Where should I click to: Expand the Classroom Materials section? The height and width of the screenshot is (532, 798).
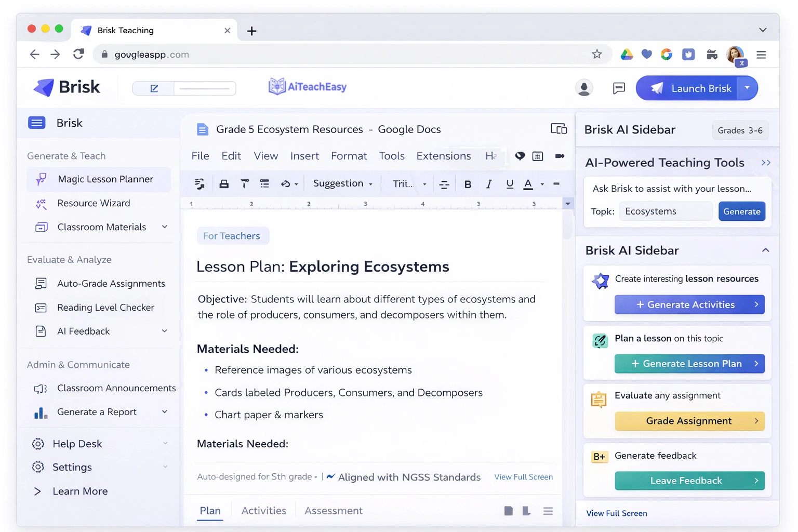(x=165, y=227)
